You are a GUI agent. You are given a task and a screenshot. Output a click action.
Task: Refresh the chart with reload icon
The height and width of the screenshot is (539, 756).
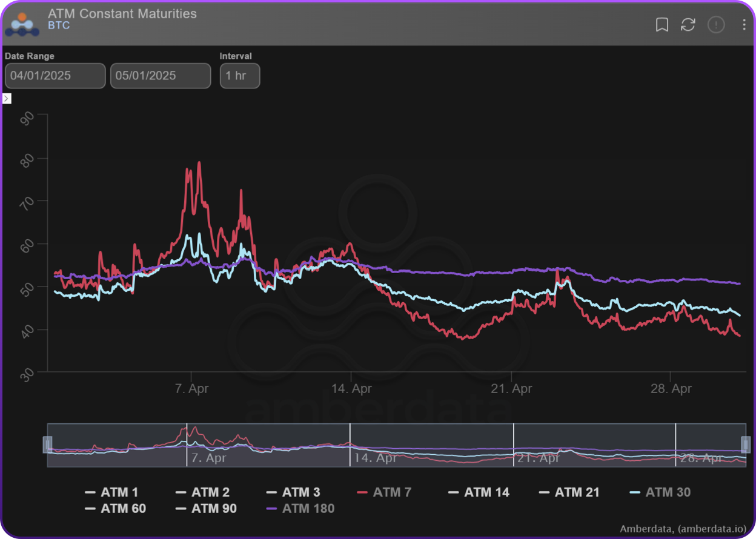pos(688,25)
